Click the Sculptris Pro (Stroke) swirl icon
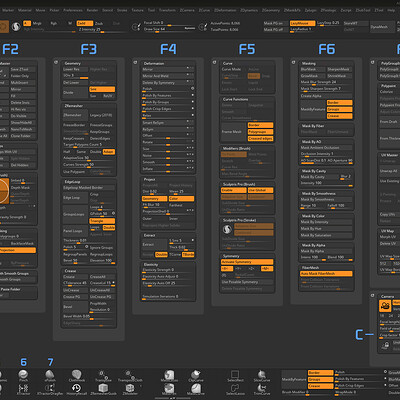 click(227, 229)
